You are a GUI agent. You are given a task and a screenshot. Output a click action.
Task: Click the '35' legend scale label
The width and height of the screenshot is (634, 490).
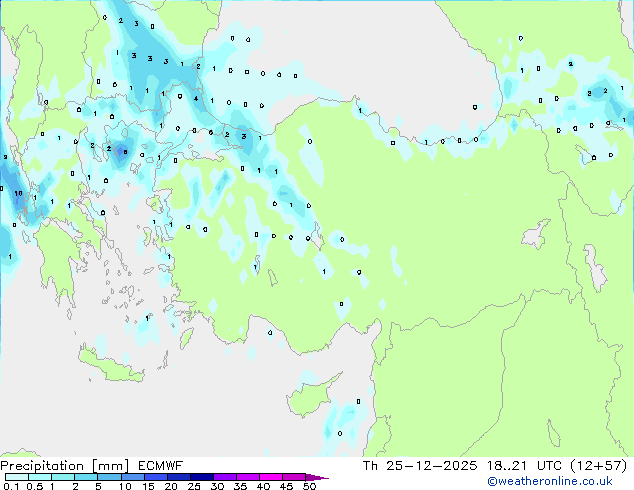(x=240, y=486)
